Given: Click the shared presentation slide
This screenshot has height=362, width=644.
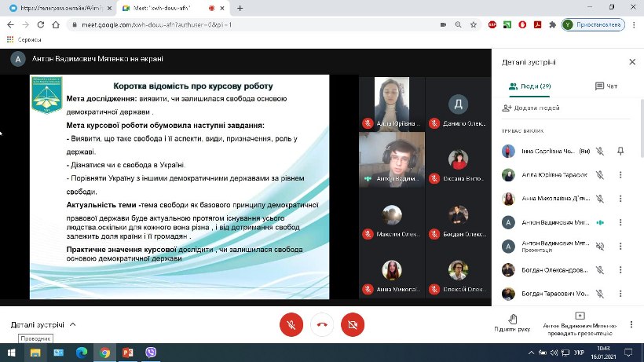Looking at the screenshot, I should coord(180,187).
